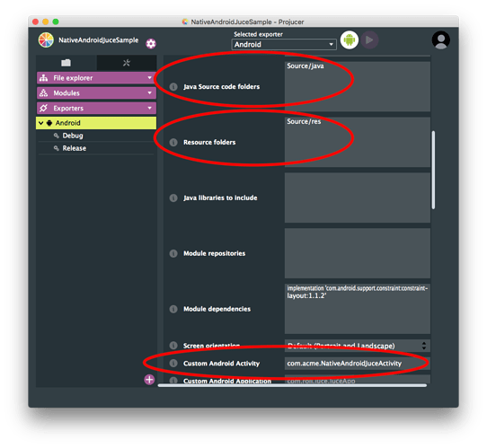The height and width of the screenshot is (448, 487).
Task: Switch to the build tools tab
Action: (127, 63)
